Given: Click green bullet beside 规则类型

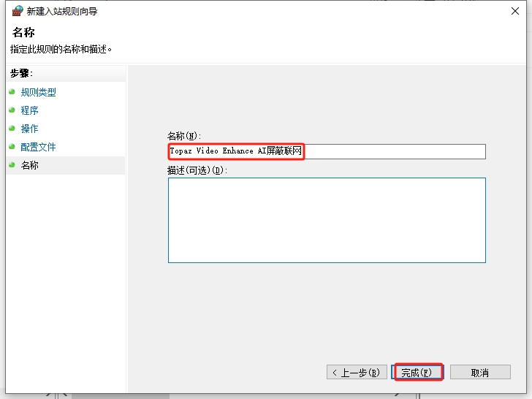Looking at the screenshot, I should pos(12,91).
